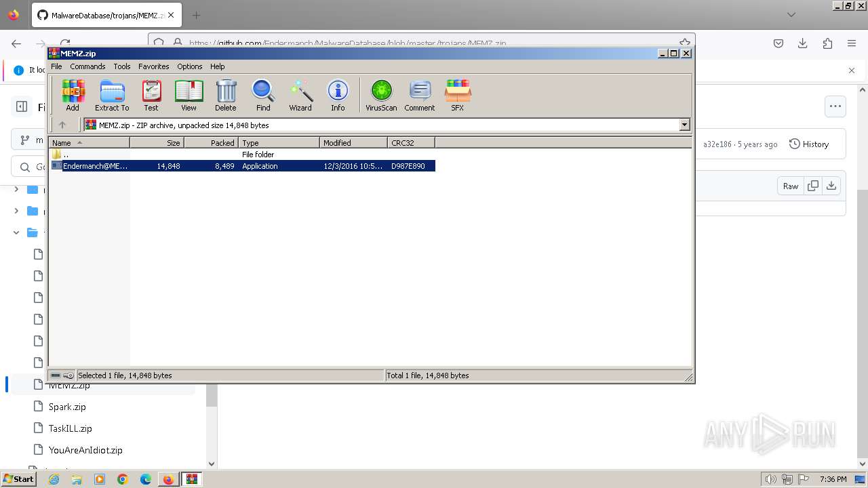
Task: Click the Add toolbar icon in WinRAR
Action: (x=73, y=95)
